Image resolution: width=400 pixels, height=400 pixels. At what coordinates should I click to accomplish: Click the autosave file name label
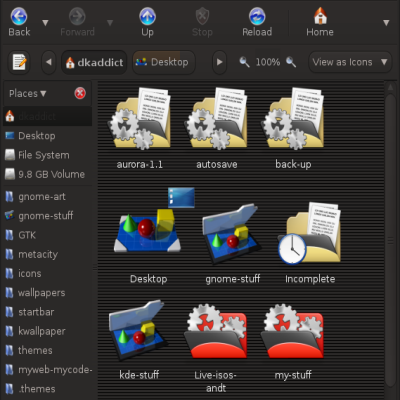coord(217,164)
